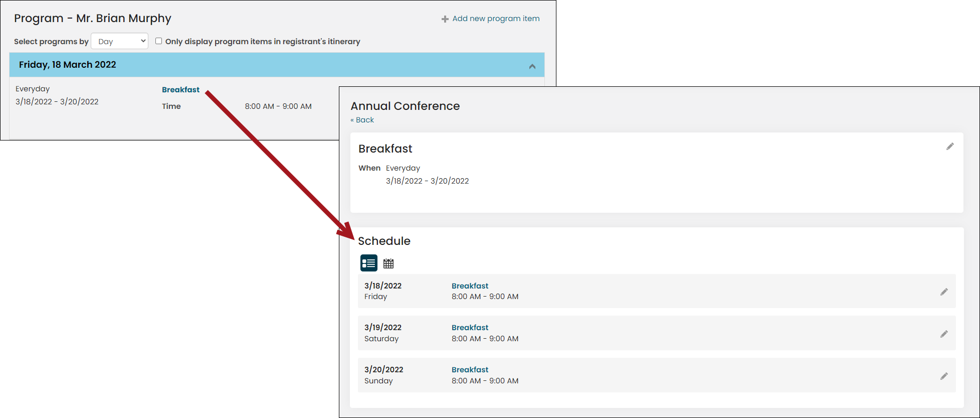Open the Breakfast link for 3/19/2022
This screenshot has height=418, width=980.
pyautogui.click(x=470, y=328)
